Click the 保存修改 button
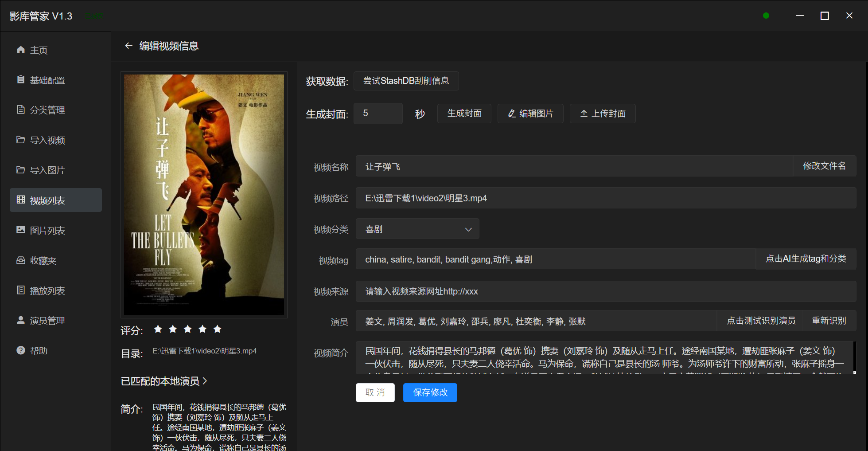 click(430, 392)
